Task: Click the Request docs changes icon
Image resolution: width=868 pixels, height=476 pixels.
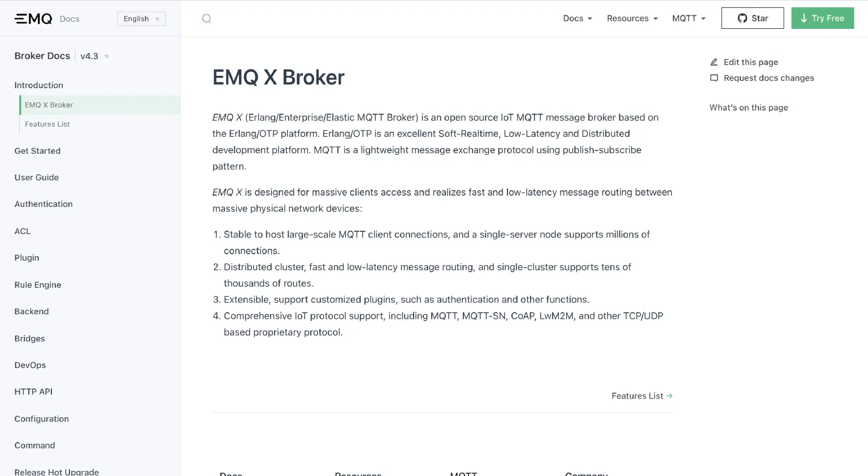Action: tap(714, 78)
